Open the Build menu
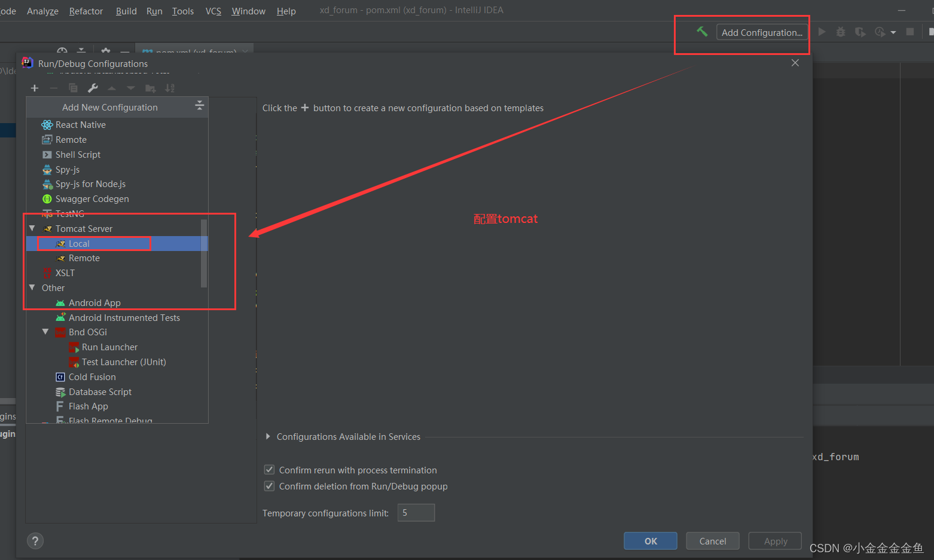 126,11
